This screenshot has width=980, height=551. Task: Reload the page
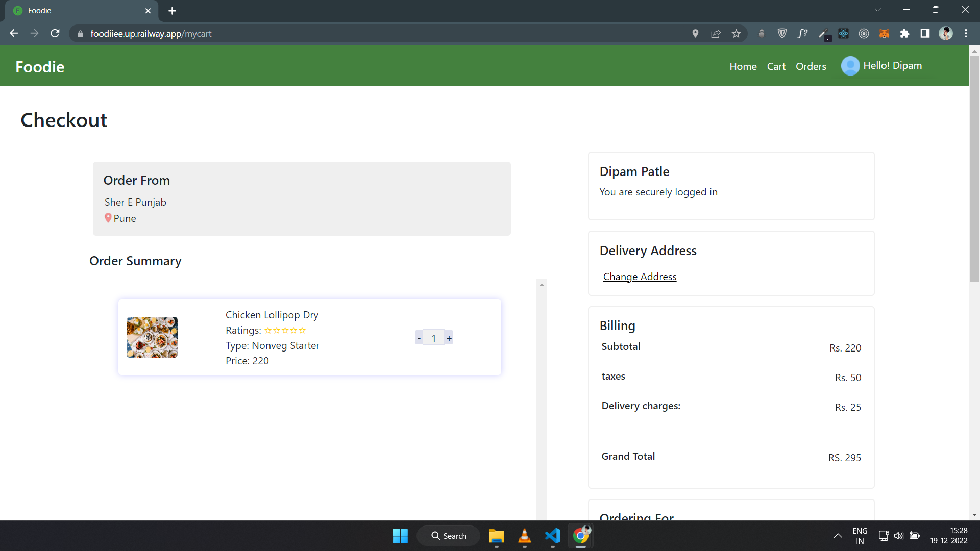coord(55,34)
